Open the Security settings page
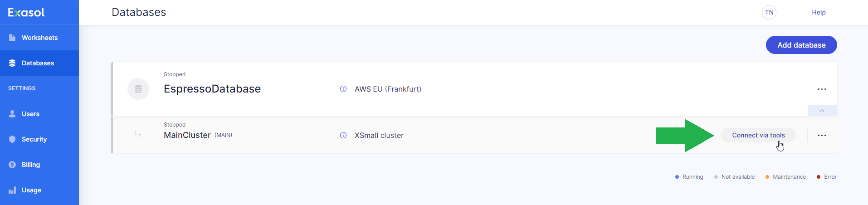 tap(34, 139)
